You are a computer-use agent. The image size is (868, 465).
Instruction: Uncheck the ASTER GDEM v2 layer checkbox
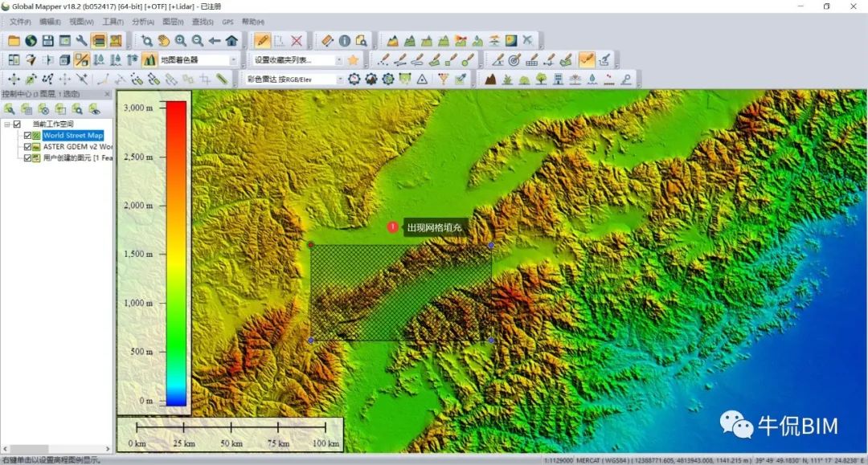(27, 146)
